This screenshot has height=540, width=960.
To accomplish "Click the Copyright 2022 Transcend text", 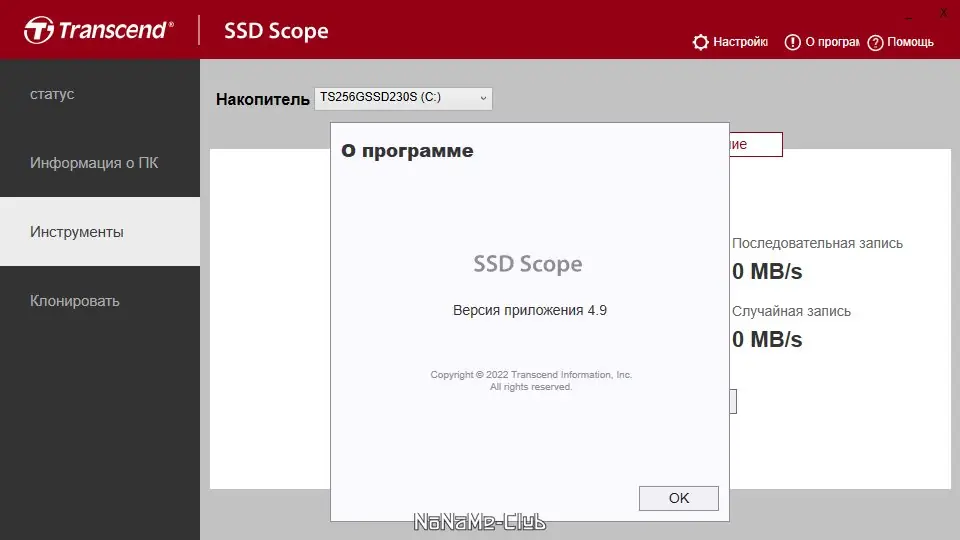I will tap(531, 375).
